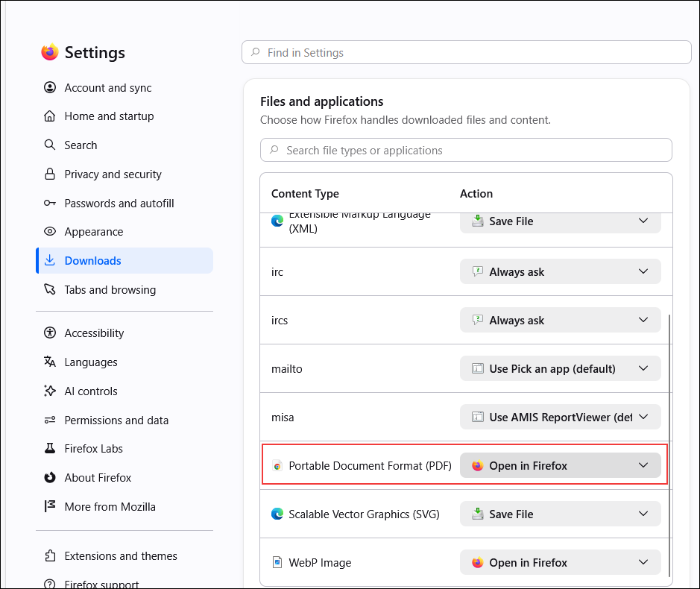Click the Edge icon beside Extensible Markup Language
Viewport: 700px width, 589px height.
[x=277, y=221]
